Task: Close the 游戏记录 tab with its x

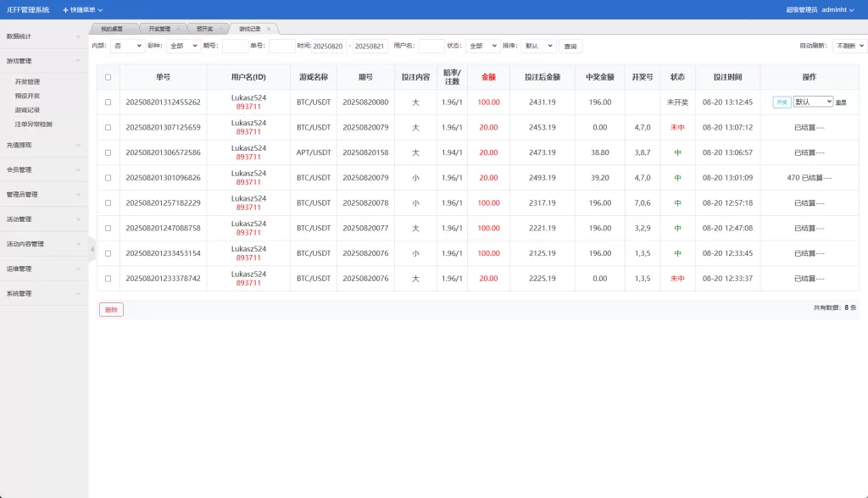Action: click(x=269, y=29)
